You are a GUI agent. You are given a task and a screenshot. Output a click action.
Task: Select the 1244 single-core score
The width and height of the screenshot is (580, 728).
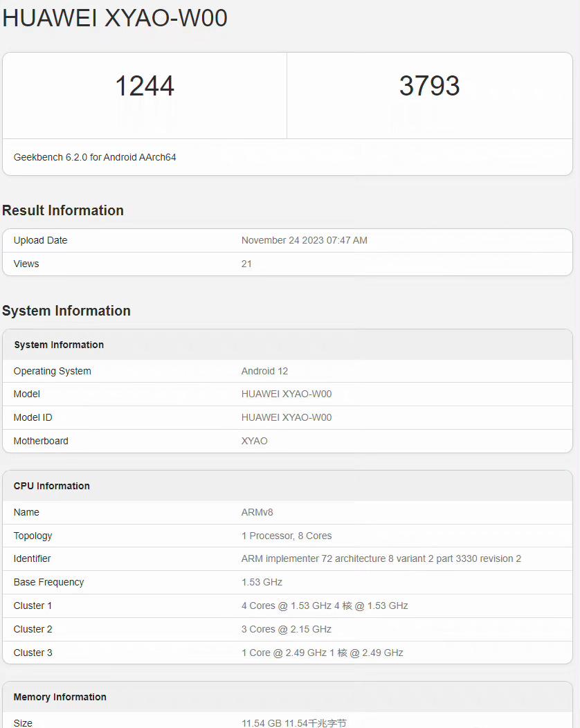click(145, 86)
